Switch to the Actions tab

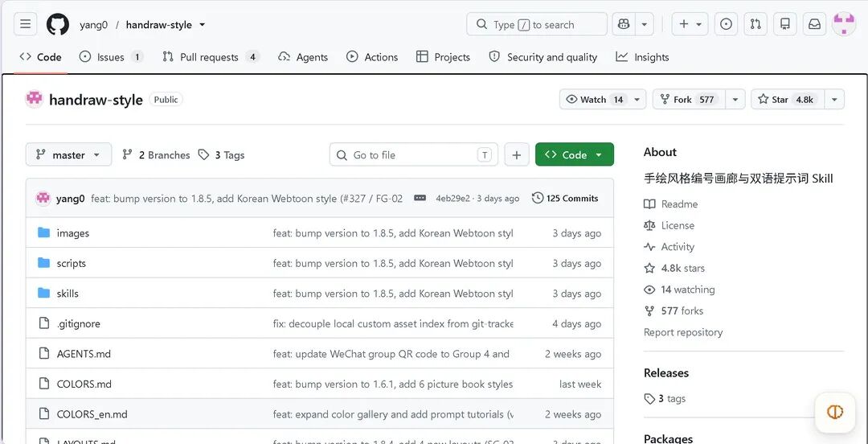tap(372, 57)
